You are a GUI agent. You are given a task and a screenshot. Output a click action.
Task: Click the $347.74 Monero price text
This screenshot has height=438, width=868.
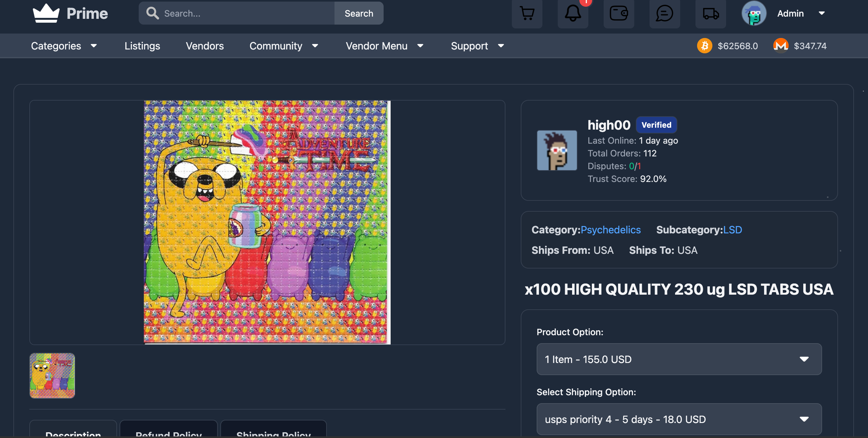click(810, 46)
